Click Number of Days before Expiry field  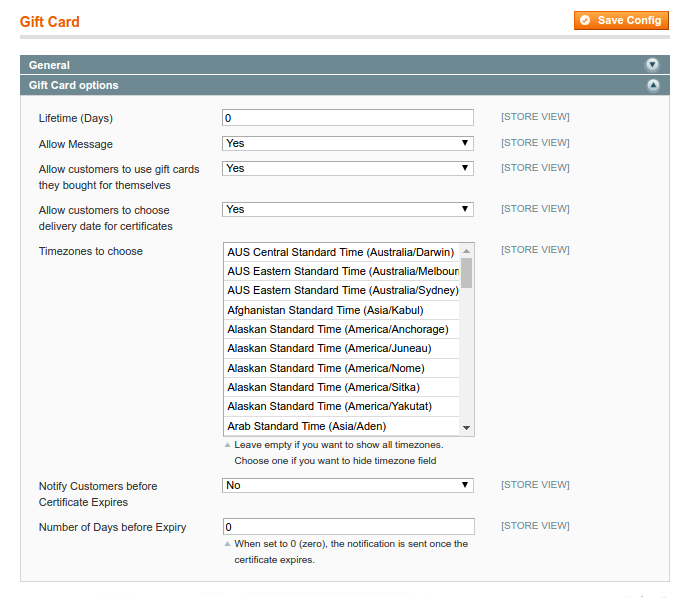(347, 527)
